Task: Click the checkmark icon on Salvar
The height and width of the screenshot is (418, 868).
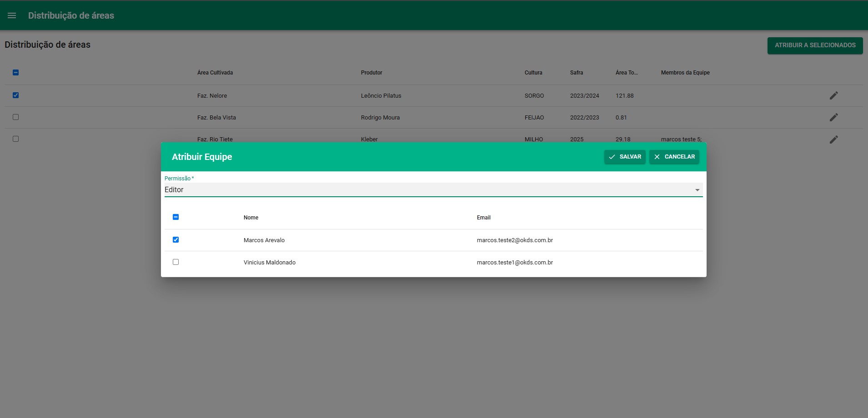Action: pos(612,157)
